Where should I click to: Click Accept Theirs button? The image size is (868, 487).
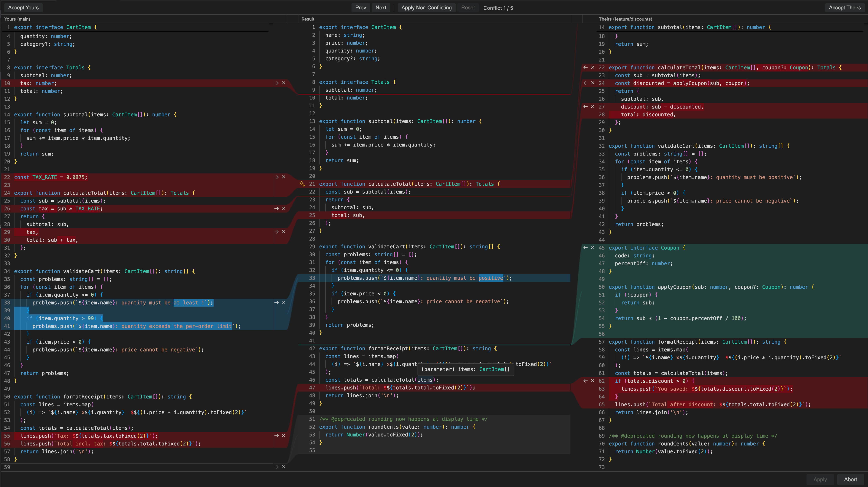coord(844,8)
